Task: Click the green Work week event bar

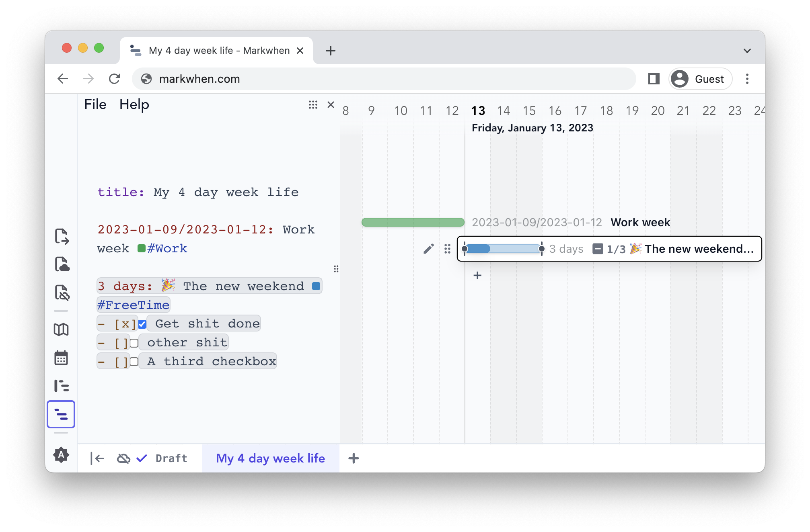Action: pyautogui.click(x=413, y=222)
